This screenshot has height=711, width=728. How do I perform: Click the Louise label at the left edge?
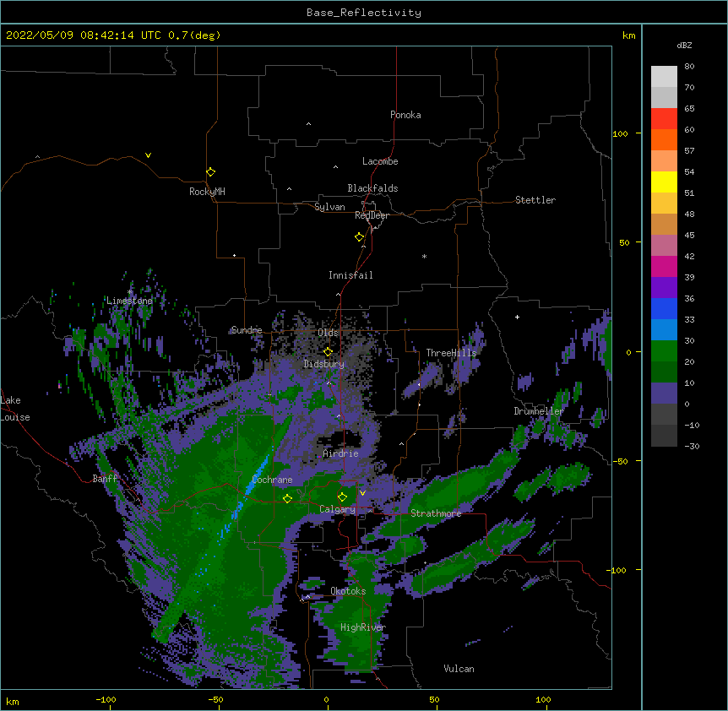tap(15, 417)
